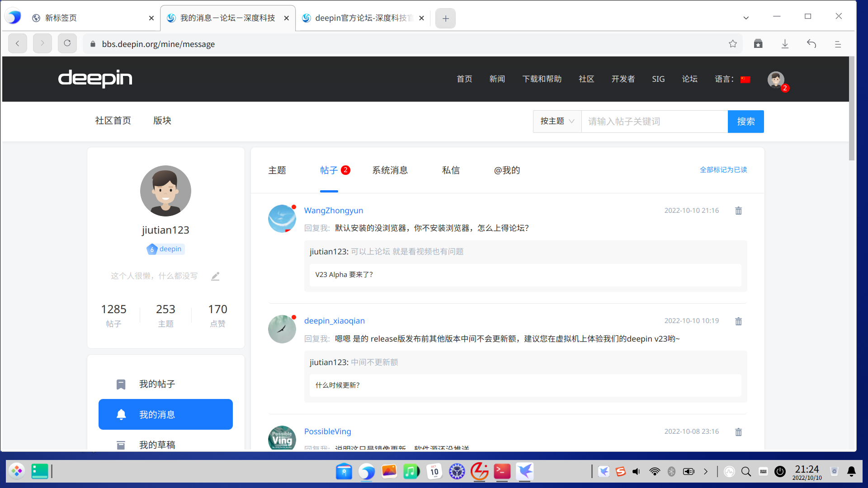The height and width of the screenshot is (488, 868).
Task: Open browser downloads icon
Action: coord(785,44)
